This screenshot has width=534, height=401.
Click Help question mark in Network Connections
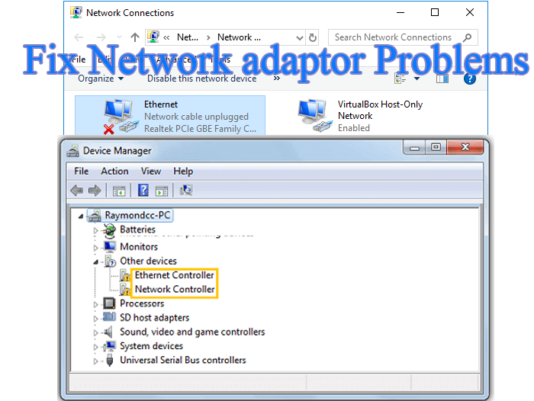pyautogui.click(x=470, y=79)
